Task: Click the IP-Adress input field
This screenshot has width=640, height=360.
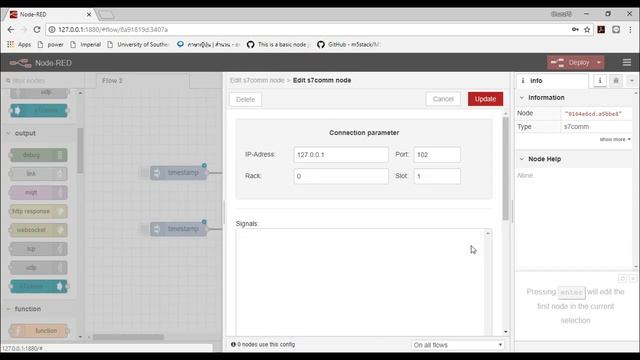Action: pos(341,155)
